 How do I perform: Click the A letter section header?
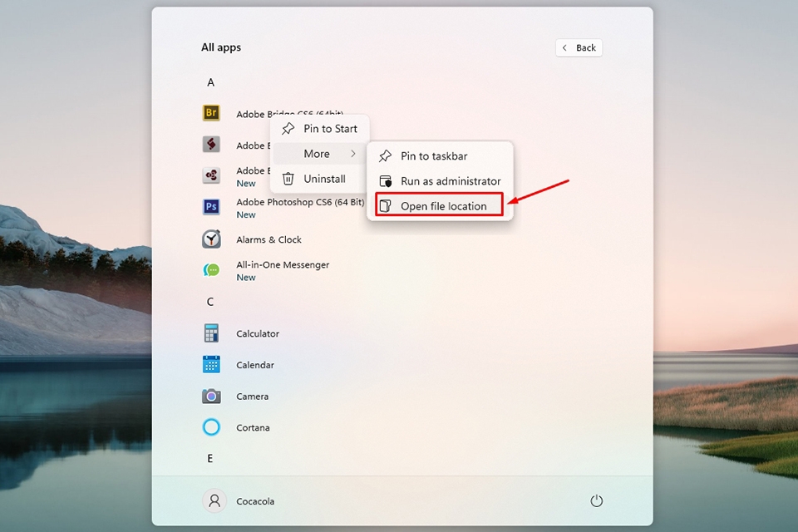210,82
